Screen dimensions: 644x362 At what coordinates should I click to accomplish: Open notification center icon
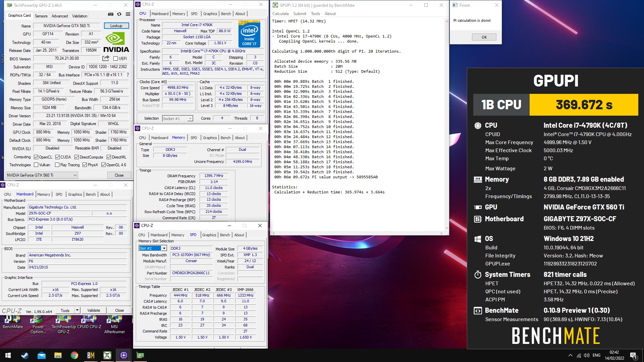(633, 355)
